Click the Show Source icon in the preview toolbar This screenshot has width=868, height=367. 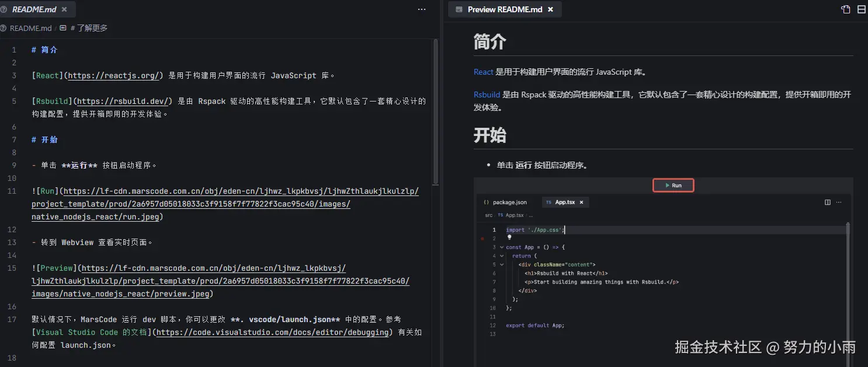(845, 9)
